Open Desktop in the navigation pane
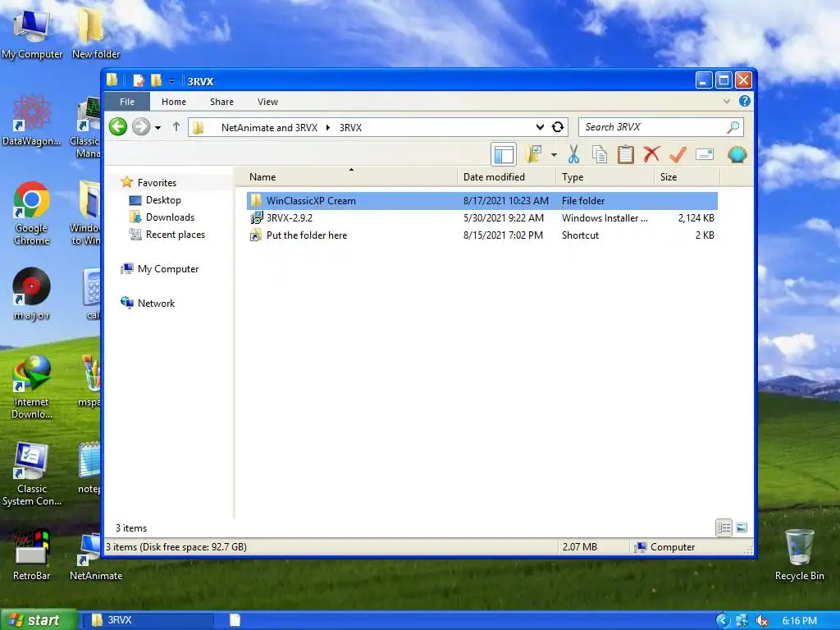Viewport: 840px width, 630px height. tap(155, 200)
